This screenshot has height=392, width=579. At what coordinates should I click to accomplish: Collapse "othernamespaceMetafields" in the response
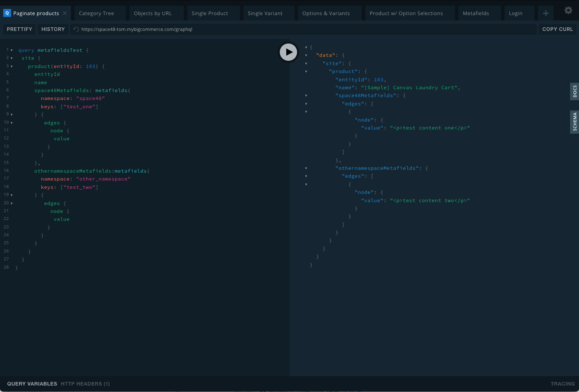pyautogui.click(x=306, y=168)
